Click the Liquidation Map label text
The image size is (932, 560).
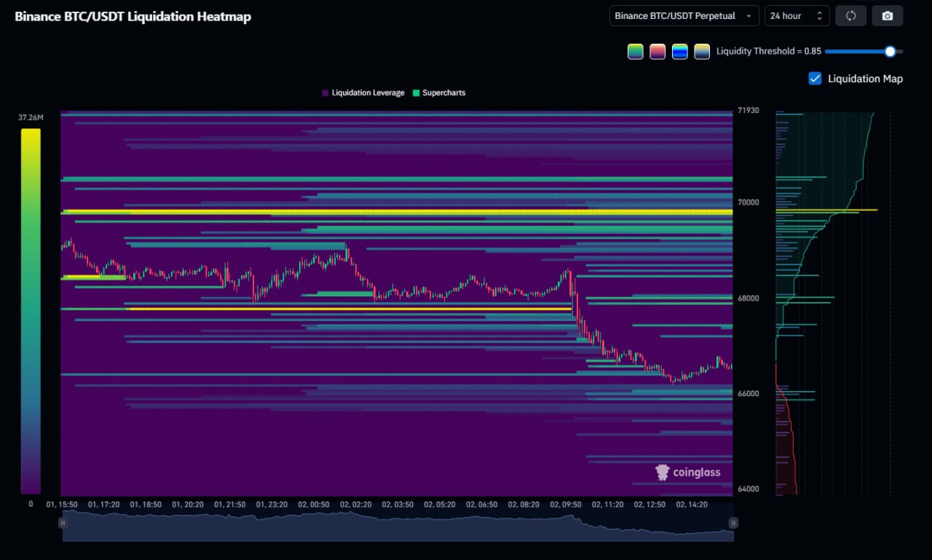click(865, 79)
